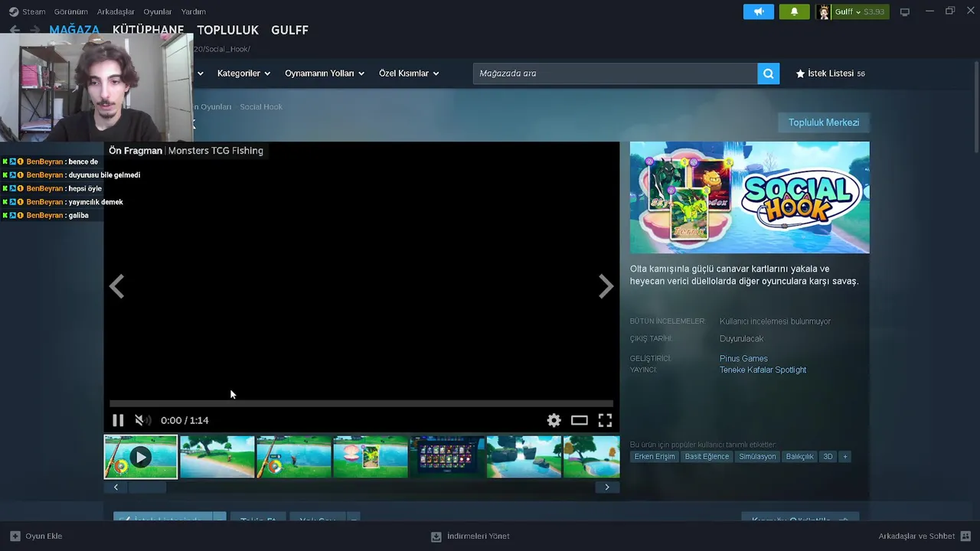Switch to the TOPLULUK tab
The width and height of the screenshot is (980, 551).
click(227, 30)
